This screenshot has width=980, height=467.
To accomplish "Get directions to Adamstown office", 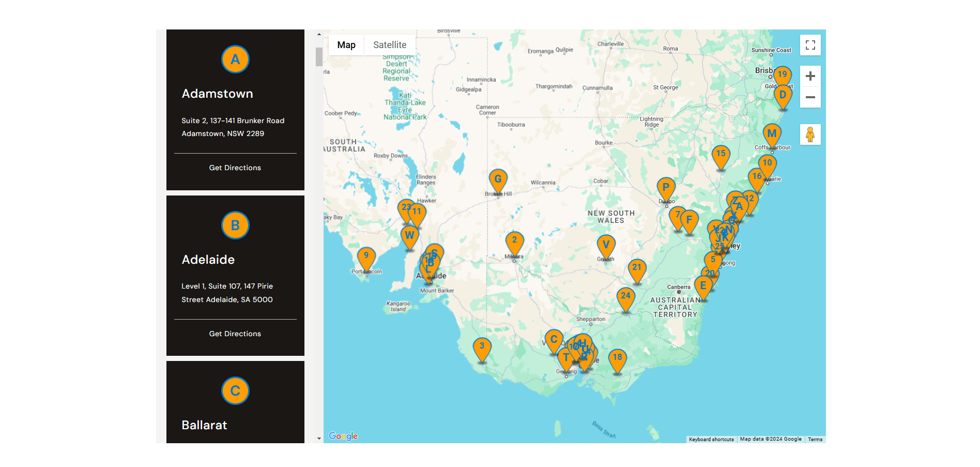I will 235,168.
